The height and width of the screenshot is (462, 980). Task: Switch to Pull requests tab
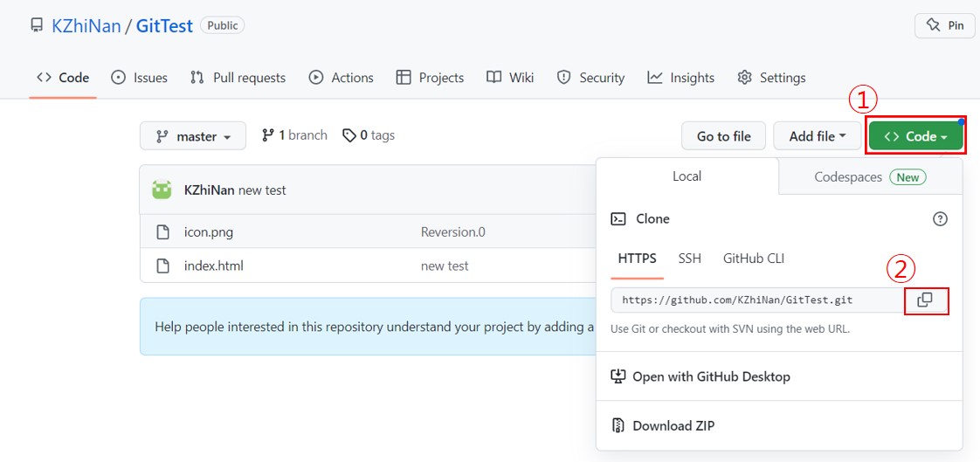pos(238,78)
